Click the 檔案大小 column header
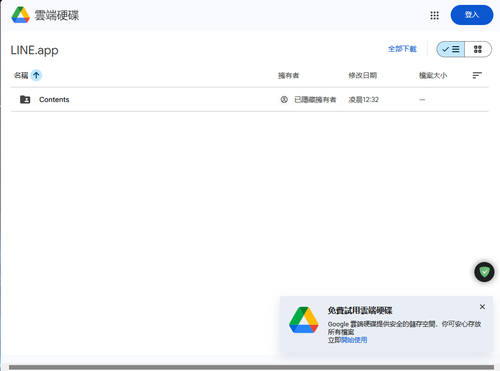This screenshot has width=500, height=371. pos(433,76)
